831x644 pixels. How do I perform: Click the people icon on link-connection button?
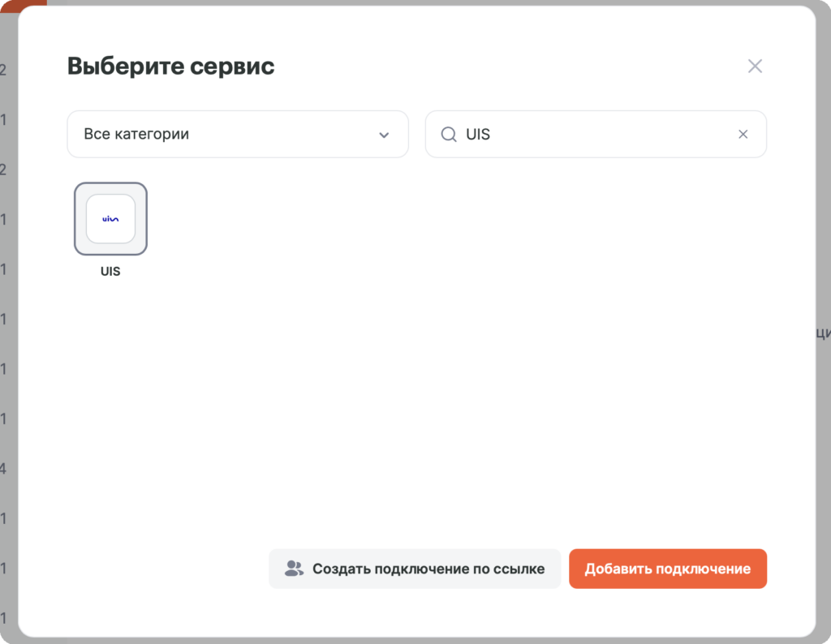click(x=294, y=569)
